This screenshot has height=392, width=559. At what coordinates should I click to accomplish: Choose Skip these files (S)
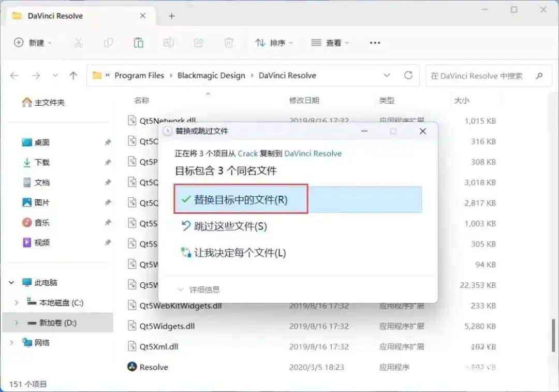224,226
